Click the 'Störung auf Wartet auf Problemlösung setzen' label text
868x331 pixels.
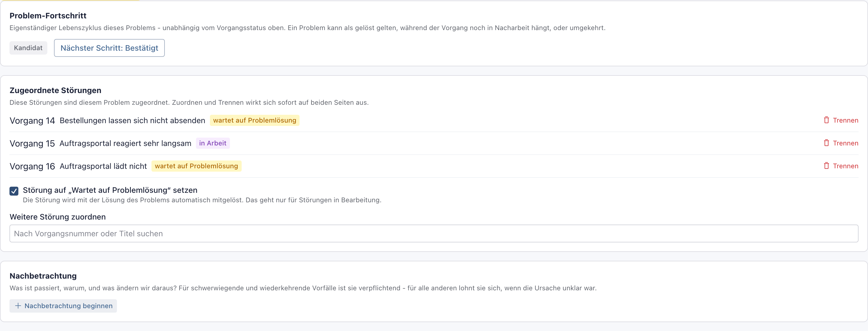pos(110,190)
